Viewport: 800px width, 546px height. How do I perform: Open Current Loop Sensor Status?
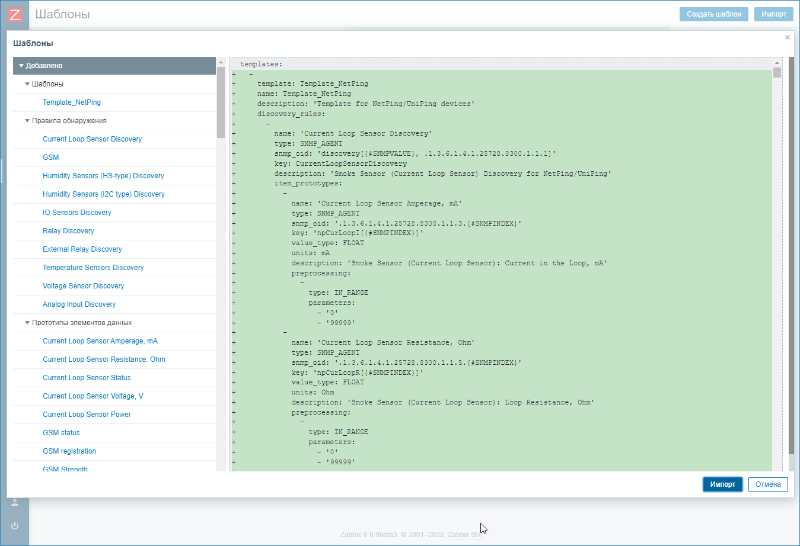(x=87, y=378)
